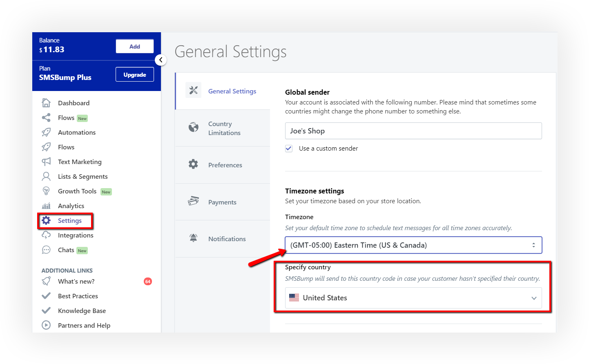
Task: Click the credit cards icon for Payments
Action: pyautogui.click(x=193, y=201)
